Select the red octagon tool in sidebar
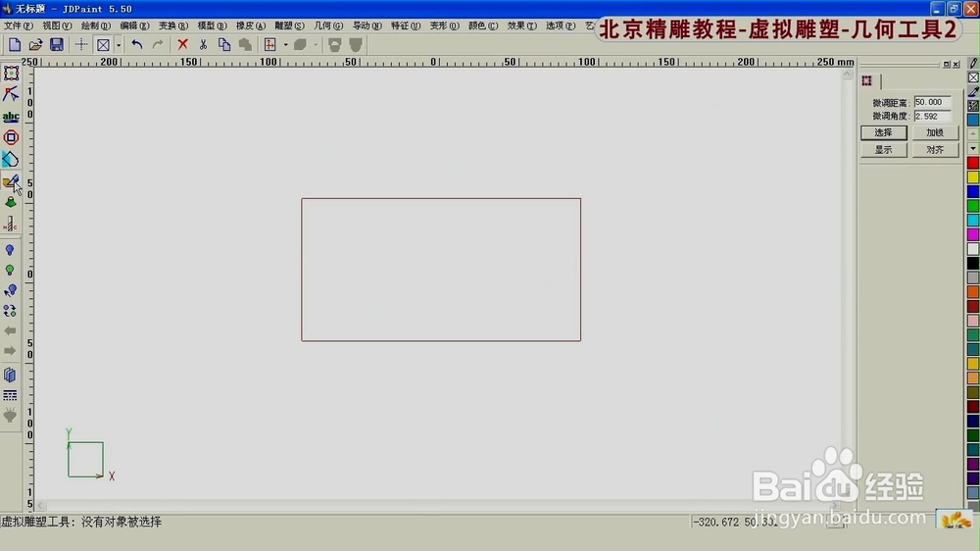The height and width of the screenshot is (551, 980). 11,137
